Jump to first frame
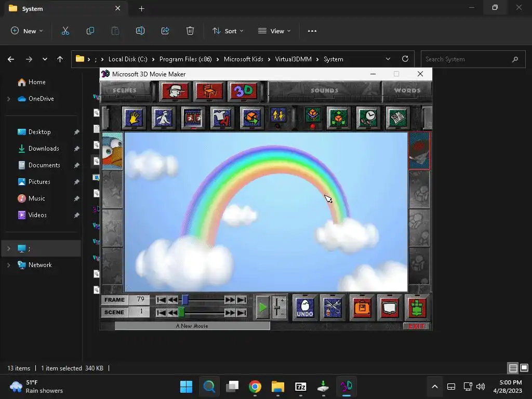This screenshot has height=399, width=532. tap(161, 300)
